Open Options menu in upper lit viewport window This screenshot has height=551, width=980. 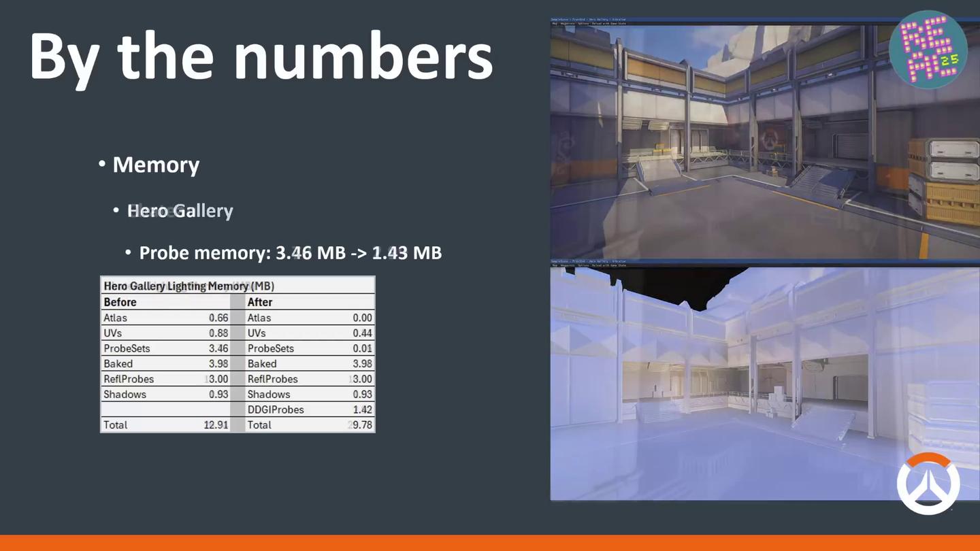coord(583,24)
